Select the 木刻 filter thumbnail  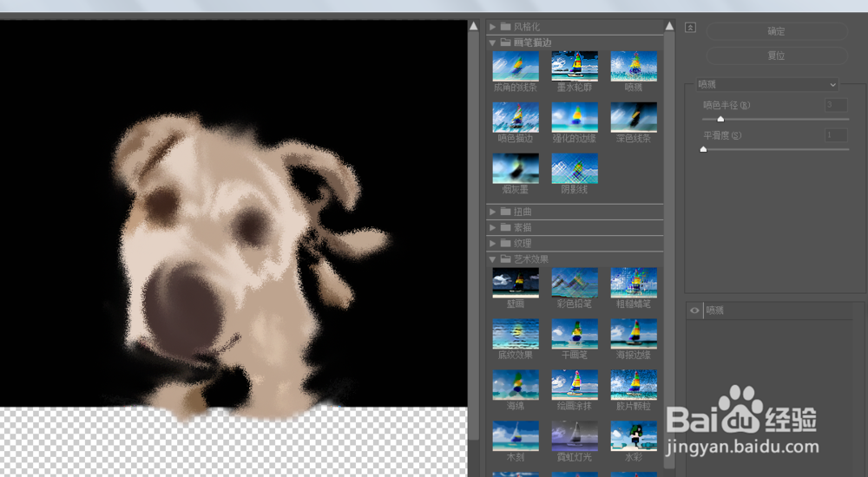[516, 436]
